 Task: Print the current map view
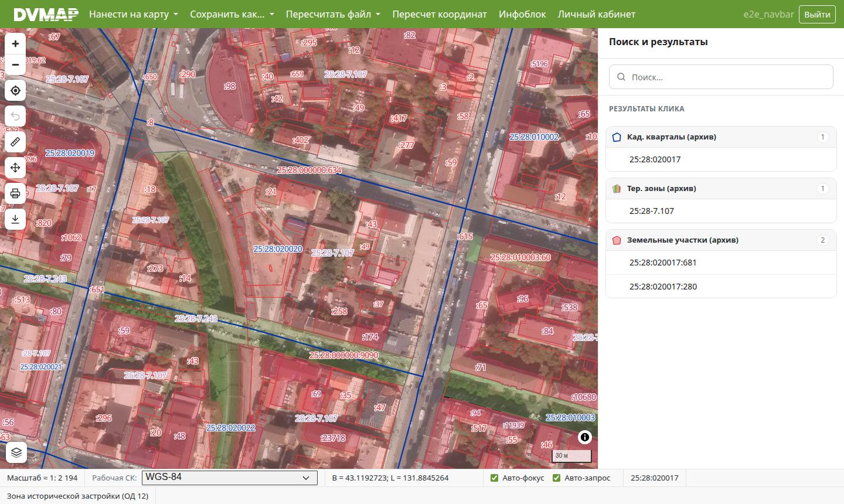click(x=15, y=193)
